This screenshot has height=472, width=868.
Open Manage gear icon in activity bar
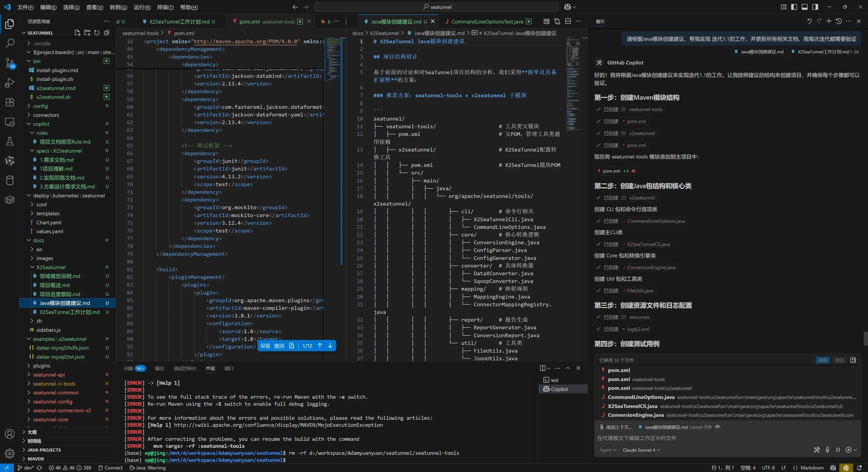pos(10,453)
